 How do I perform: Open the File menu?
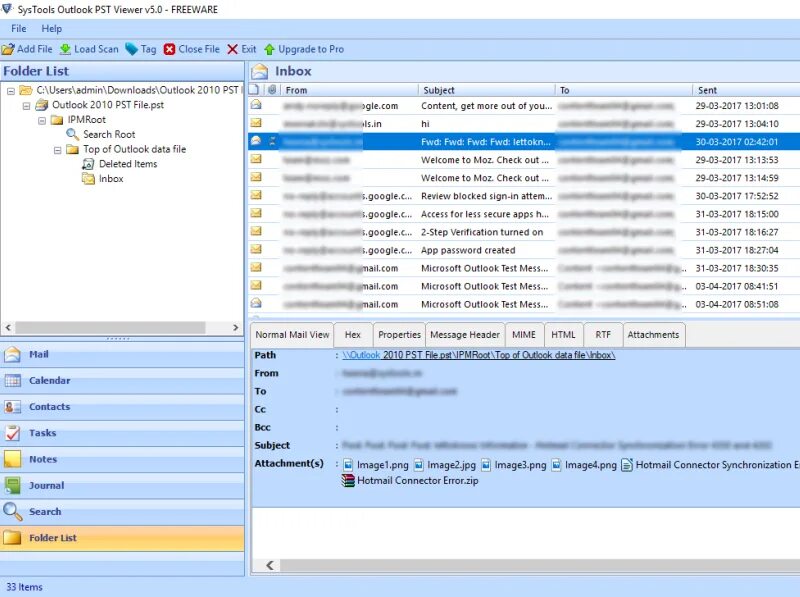point(19,29)
